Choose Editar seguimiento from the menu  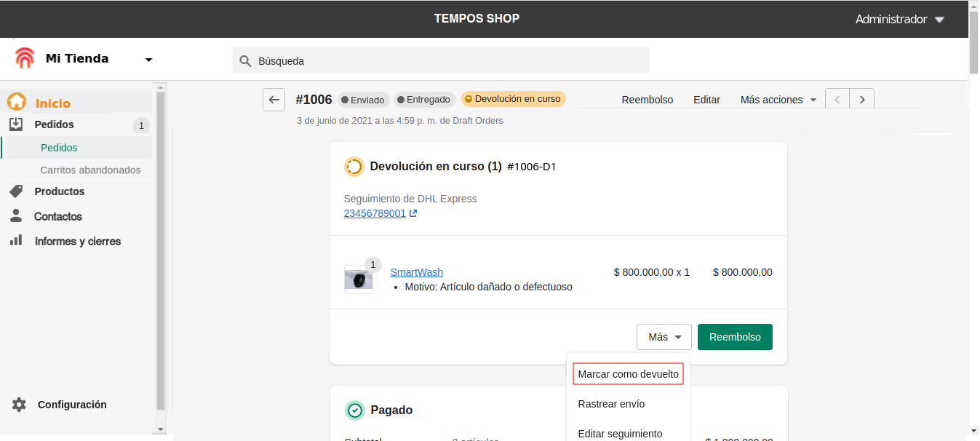(620, 433)
